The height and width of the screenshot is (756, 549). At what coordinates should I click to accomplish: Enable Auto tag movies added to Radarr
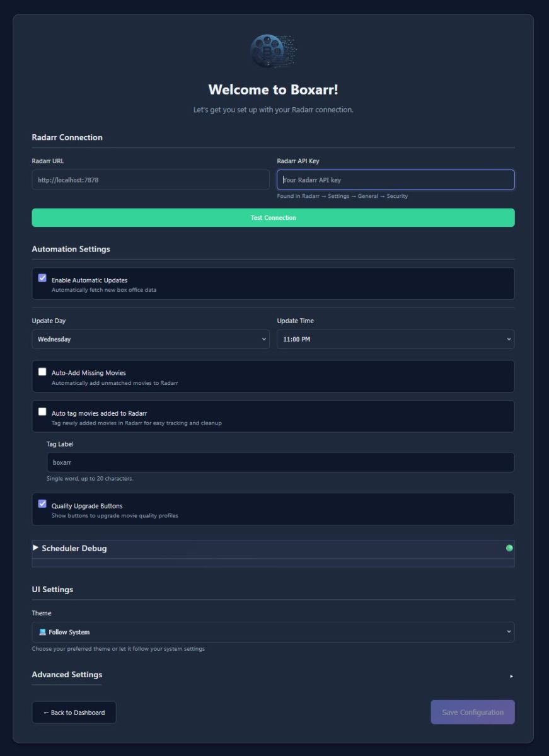point(42,412)
